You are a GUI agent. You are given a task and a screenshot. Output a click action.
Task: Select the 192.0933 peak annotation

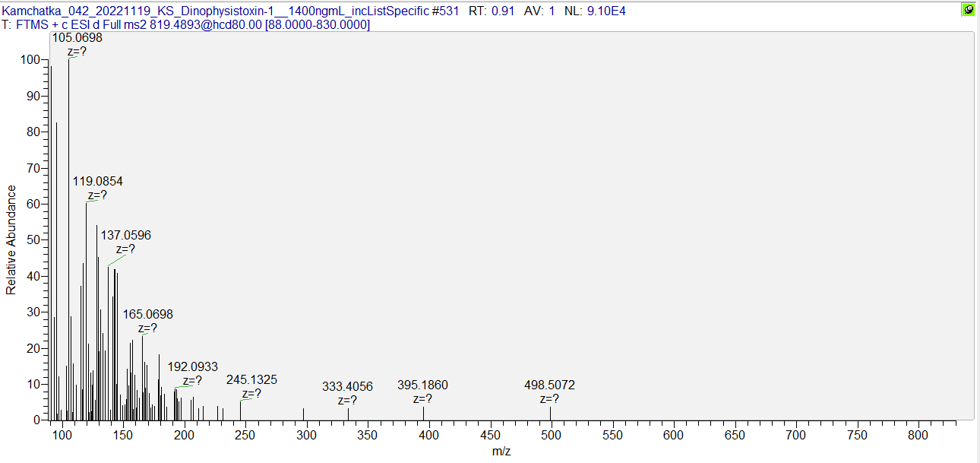(x=192, y=366)
